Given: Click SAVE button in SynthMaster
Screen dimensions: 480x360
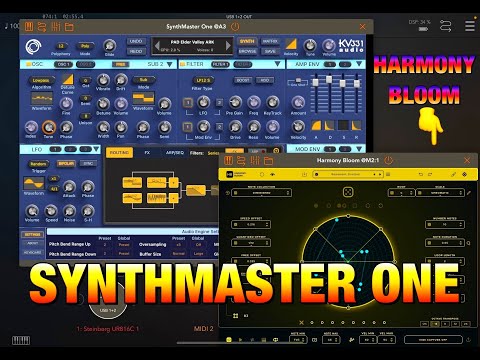Looking at the screenshot, I should coord(270,52).
